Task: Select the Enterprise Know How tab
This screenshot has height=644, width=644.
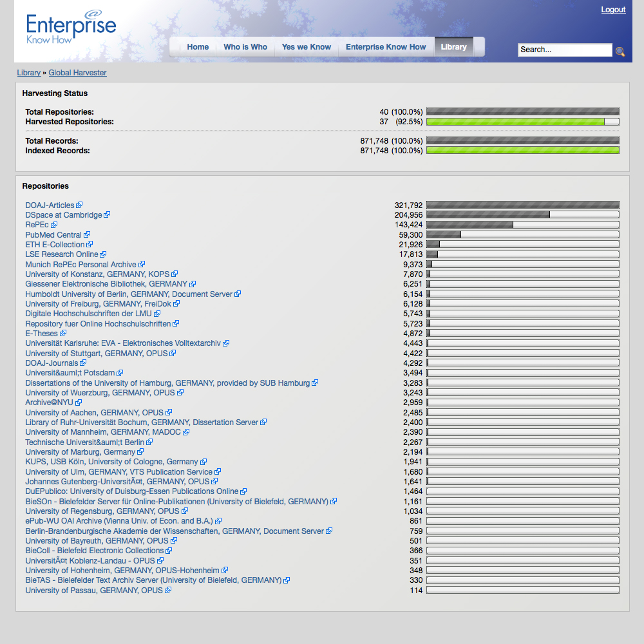Action: point(386,47)
